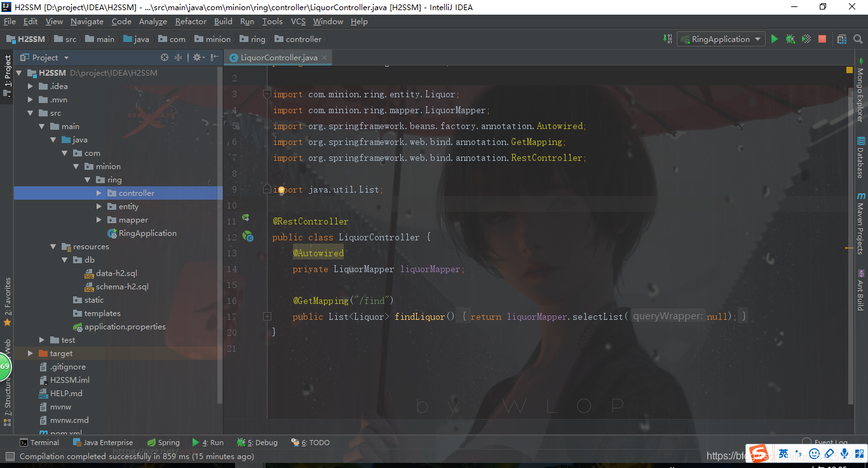Open Maven Projects side panel
The height and width of the screenshot is (468, 868).
point(861,223)
